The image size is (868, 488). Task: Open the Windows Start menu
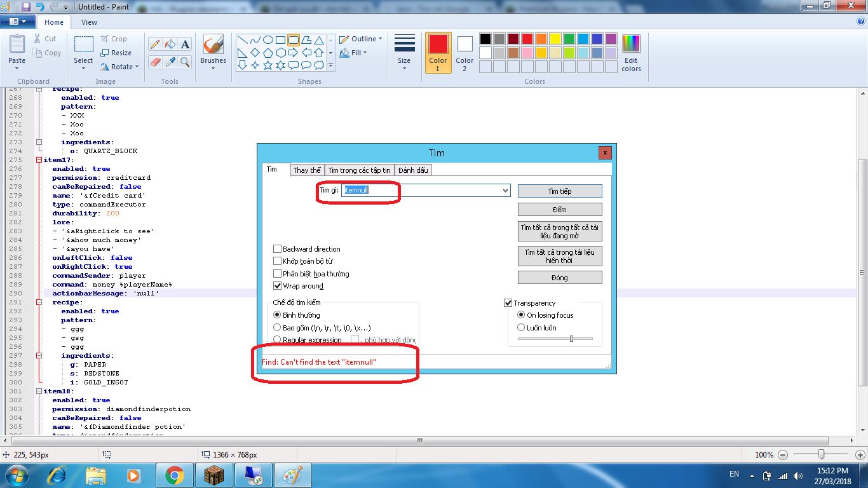click(18, 475)
